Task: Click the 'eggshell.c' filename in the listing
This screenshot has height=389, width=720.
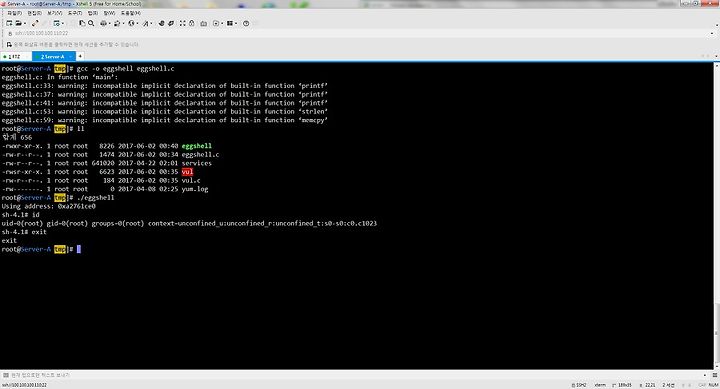Action: (200, 155)
